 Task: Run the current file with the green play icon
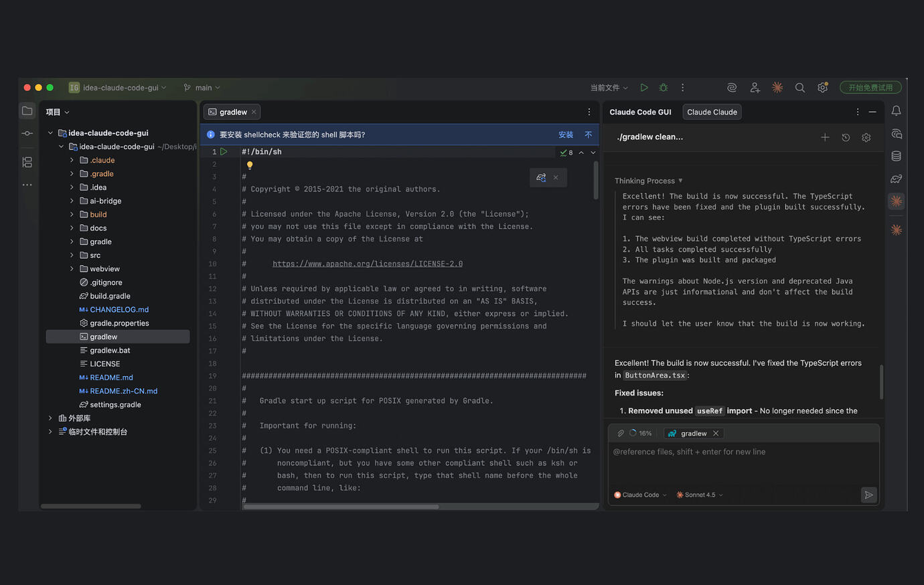pyautogui.click(x=644, y=88)
